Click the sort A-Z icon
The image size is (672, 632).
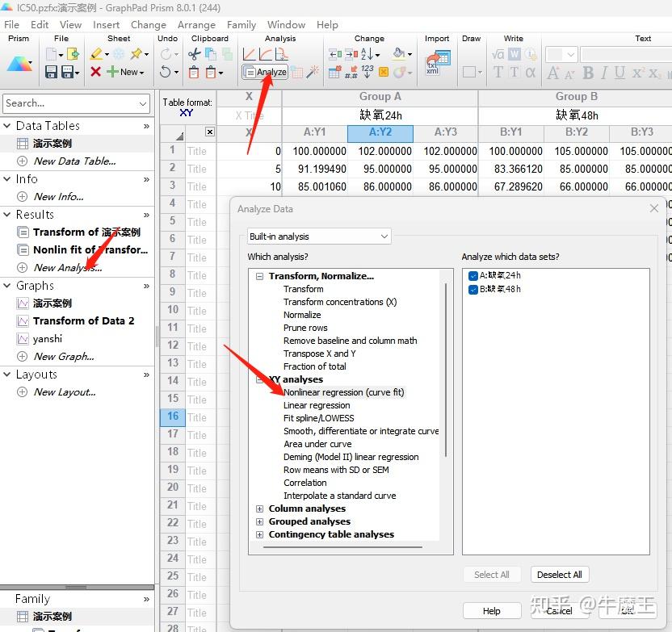(x=367, y=54)
